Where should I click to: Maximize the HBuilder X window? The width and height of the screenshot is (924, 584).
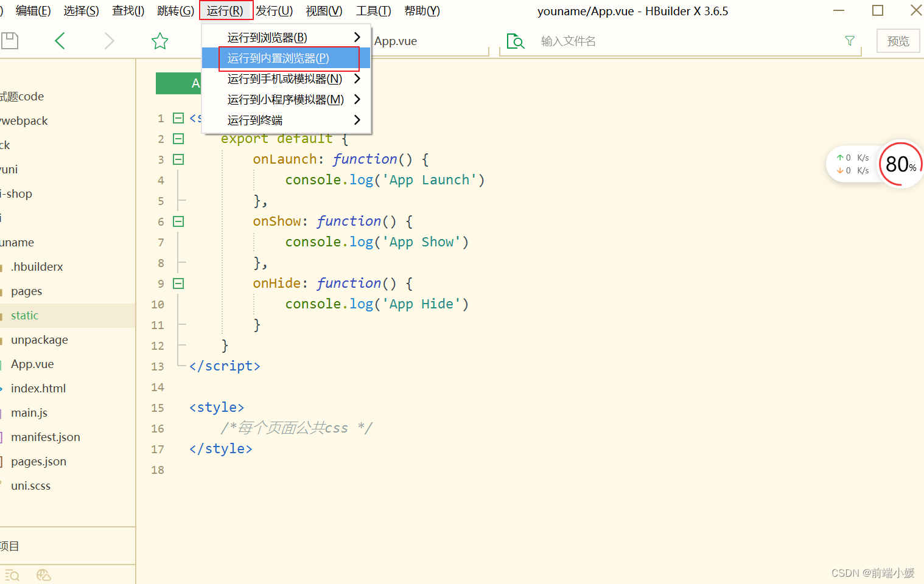pyautogui.click(x=878, y=10)
